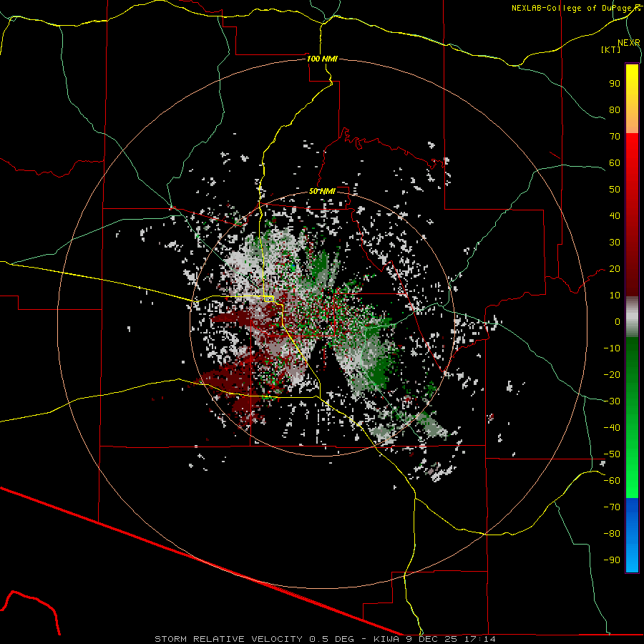Click the 90 value on velocity scale

tap(615, 84)
